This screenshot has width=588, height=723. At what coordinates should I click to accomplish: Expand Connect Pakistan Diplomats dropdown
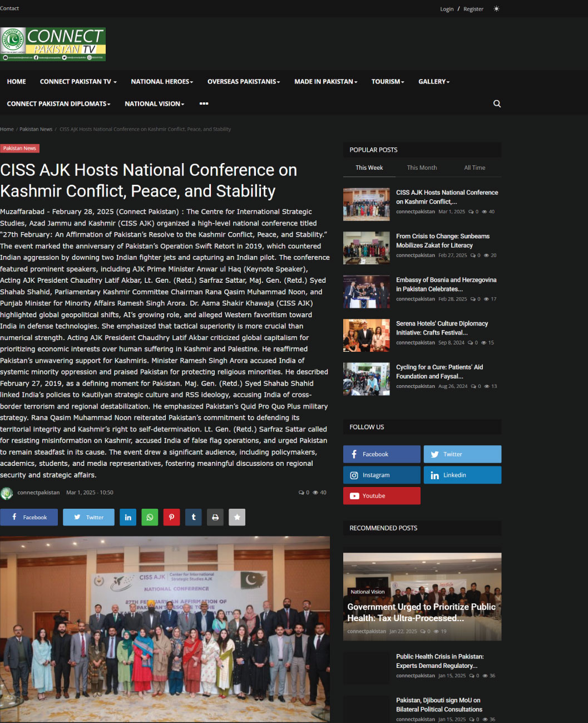coord(58,104)
